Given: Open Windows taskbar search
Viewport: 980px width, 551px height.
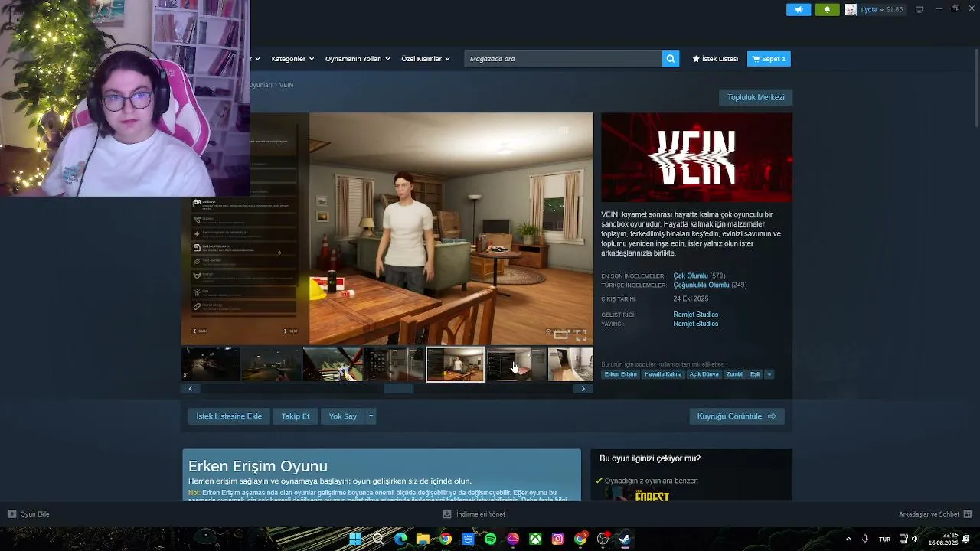Looking at the screenshot, I should 378,539.
